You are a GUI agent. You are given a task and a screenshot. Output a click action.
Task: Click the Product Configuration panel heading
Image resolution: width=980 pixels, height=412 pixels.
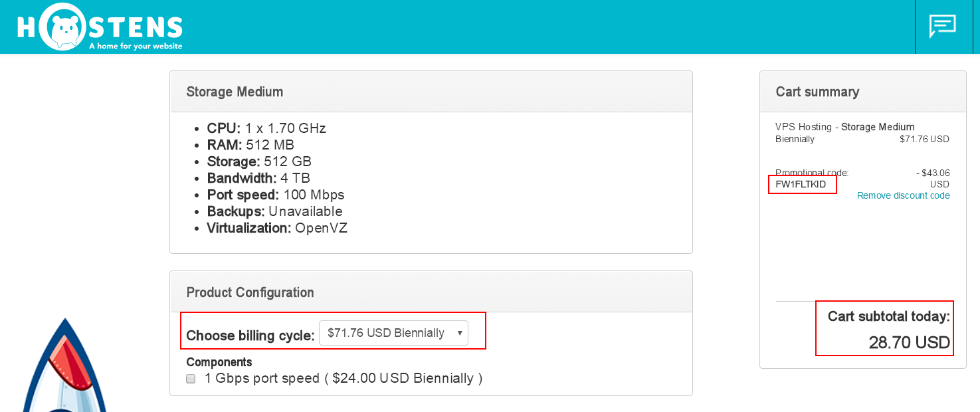click(x=250, y=292)
